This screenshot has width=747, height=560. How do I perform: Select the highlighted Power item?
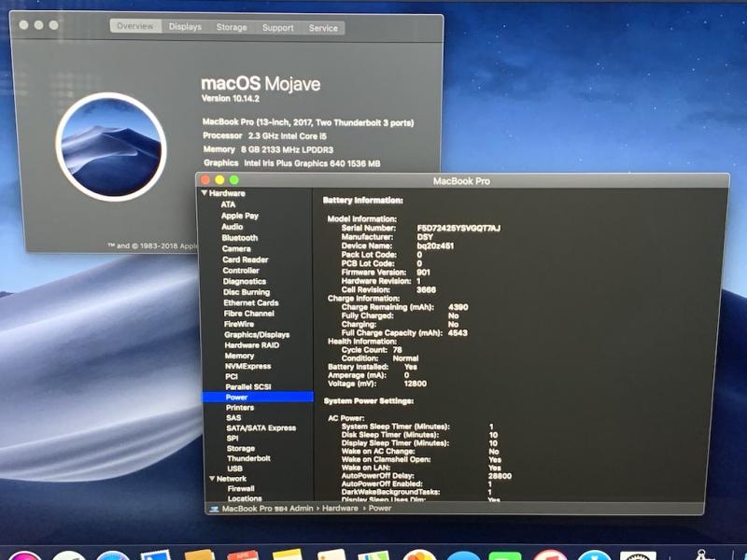click(258, 398)
